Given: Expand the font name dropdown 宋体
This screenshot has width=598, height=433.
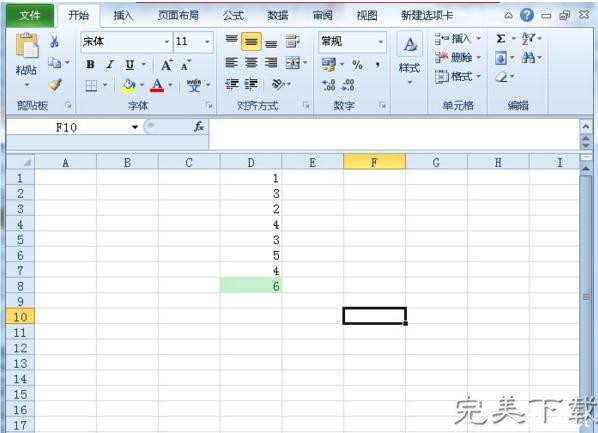Looking at the screenshot, I should tap(167, 42).
